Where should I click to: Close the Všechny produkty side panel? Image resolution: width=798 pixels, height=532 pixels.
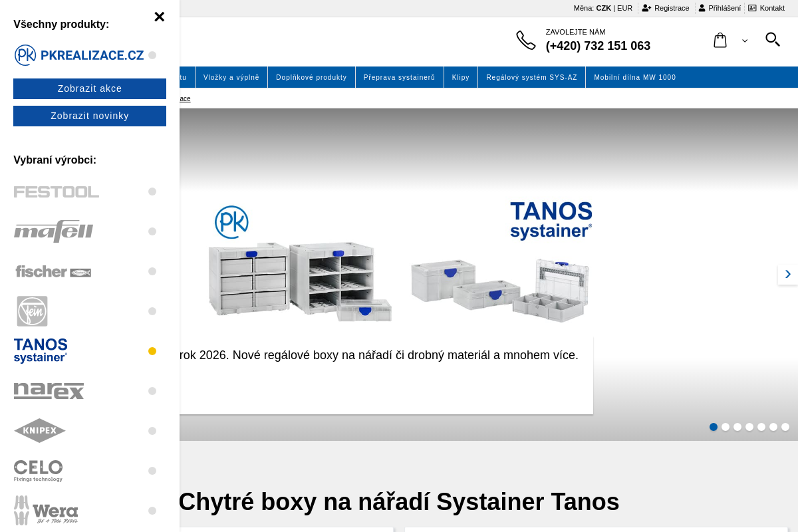coord(159,17)
